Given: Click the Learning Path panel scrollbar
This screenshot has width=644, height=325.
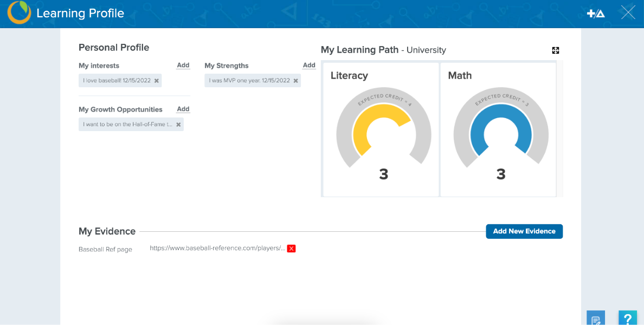Looking at the screenshot, I should (560, 129).
